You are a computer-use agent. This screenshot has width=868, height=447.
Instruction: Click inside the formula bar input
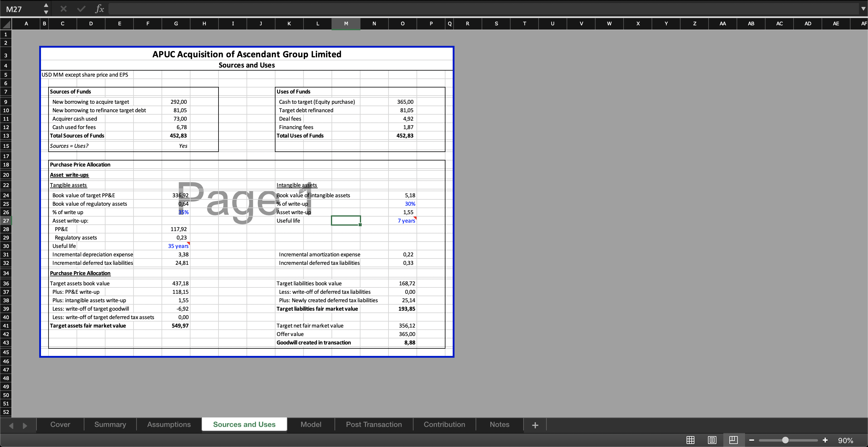(x=483, y=9)
